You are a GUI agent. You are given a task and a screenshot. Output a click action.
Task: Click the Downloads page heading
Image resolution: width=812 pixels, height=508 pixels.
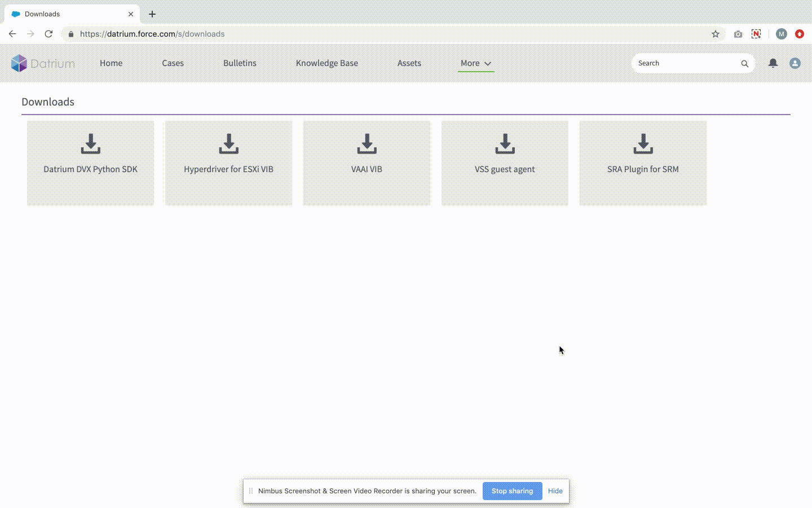tap(48, 102)
